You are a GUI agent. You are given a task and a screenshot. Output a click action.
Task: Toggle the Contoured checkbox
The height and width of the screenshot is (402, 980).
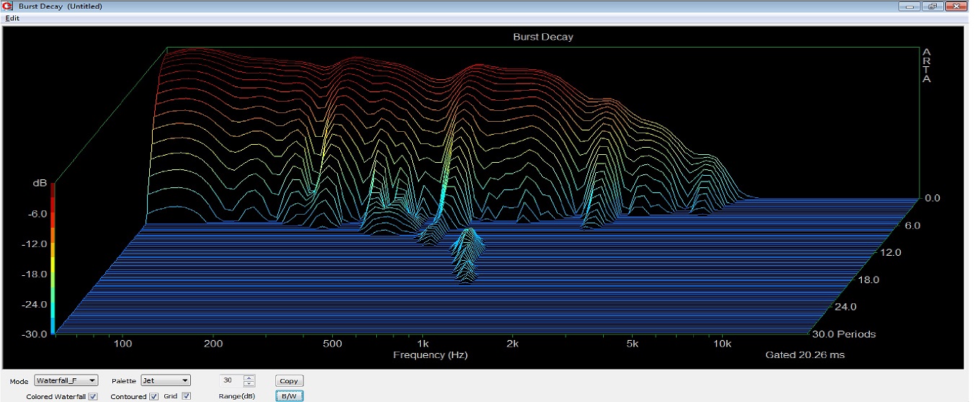coord(153,396)
